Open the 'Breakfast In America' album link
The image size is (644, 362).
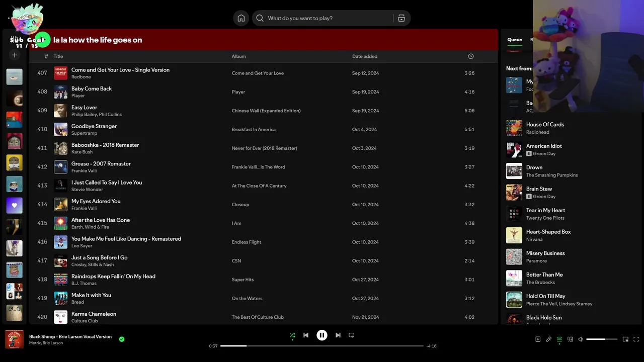point(254,129)
